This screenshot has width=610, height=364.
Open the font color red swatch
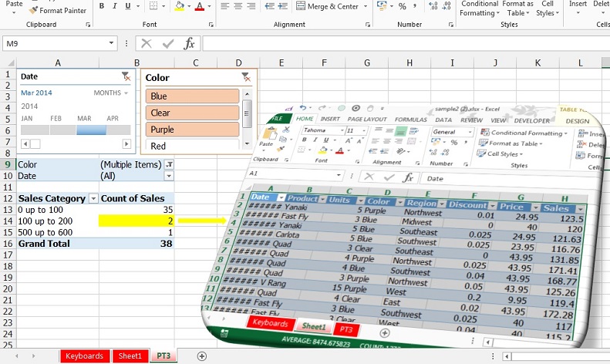click(199, 6)
